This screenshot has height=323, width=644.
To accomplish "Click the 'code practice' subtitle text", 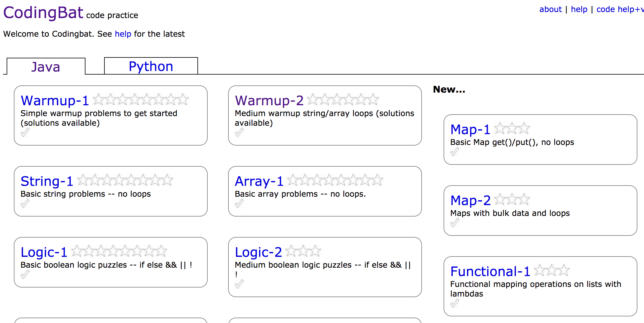I will coord(112,15).
